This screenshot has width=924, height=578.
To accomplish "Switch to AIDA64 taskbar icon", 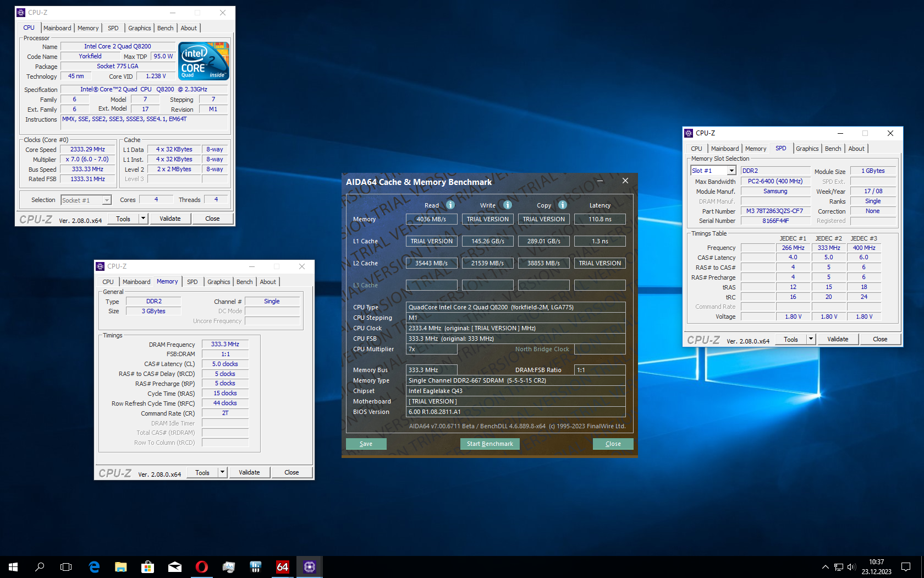I will tap(282, 566).
